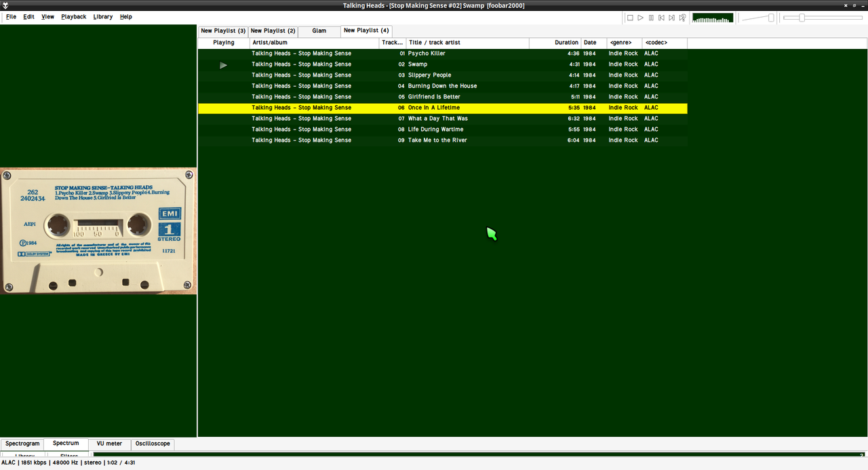Skip to next track button
Viewport: 868px width, 470px height.
point(671,18)
